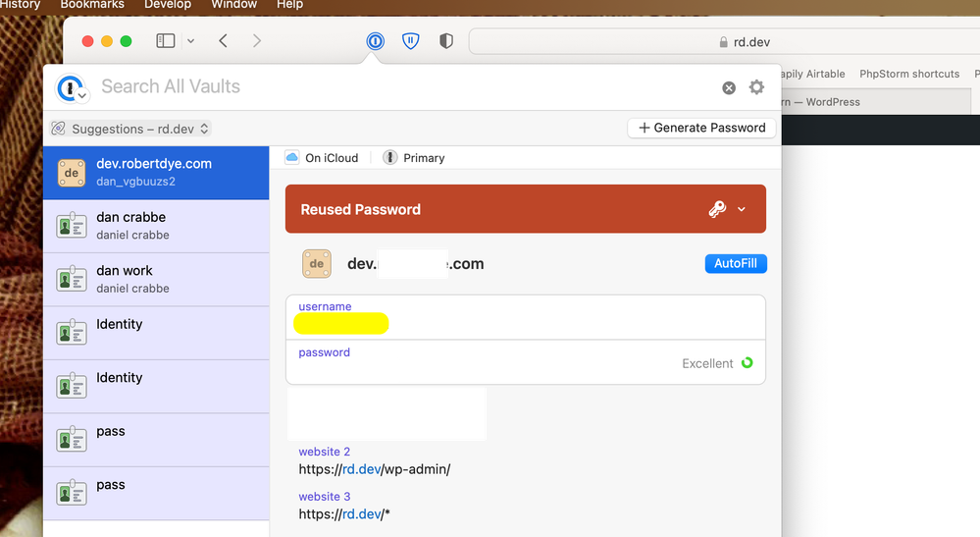Expand Suggestions – rd.dev dropdown
This screenshot has width=980, height=537.
coord(130,129)
